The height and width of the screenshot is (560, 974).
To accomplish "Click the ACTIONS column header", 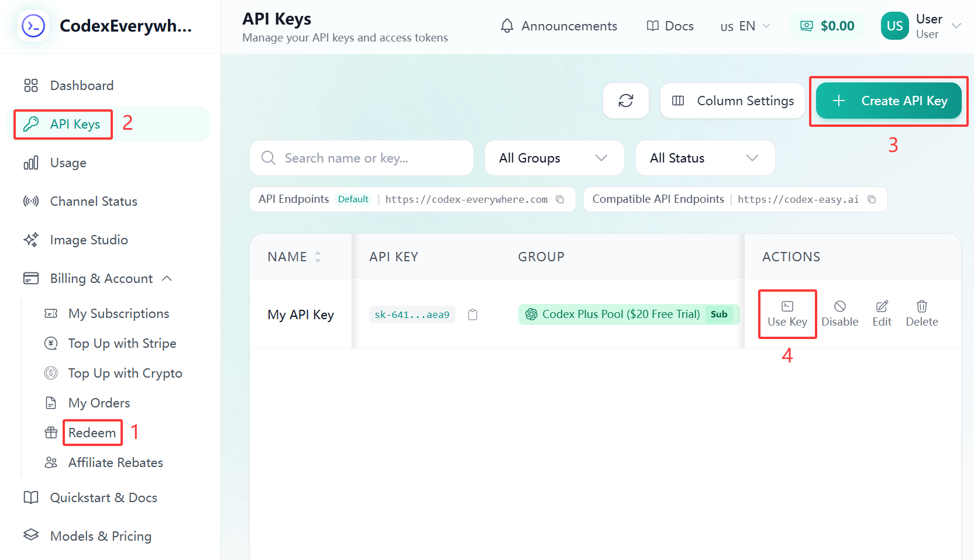I will coord(791,257).
